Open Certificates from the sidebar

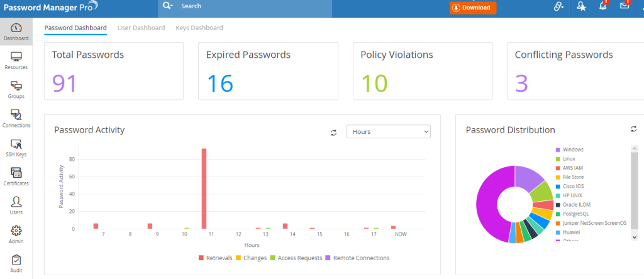tap(16, 177)
